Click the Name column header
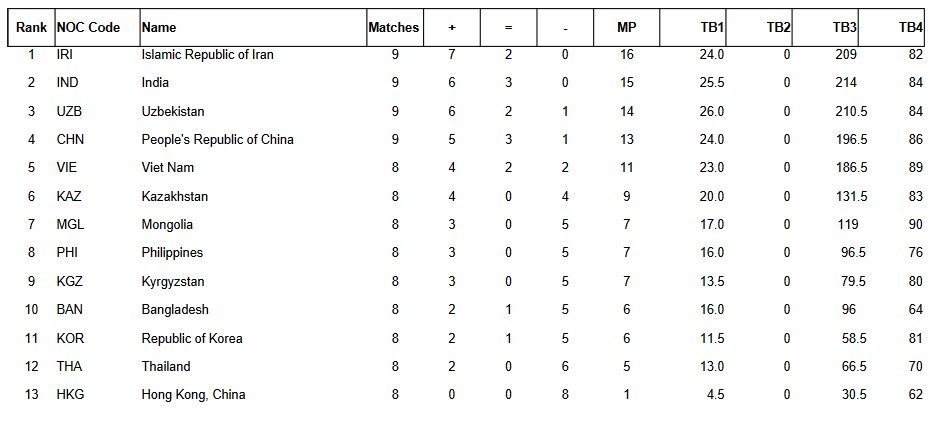Viewport: 947px width, 426px height. click(x=160, y=28)
